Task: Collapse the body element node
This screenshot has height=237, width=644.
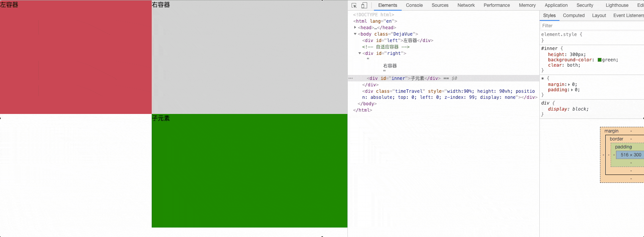Action: click(355, 34)
